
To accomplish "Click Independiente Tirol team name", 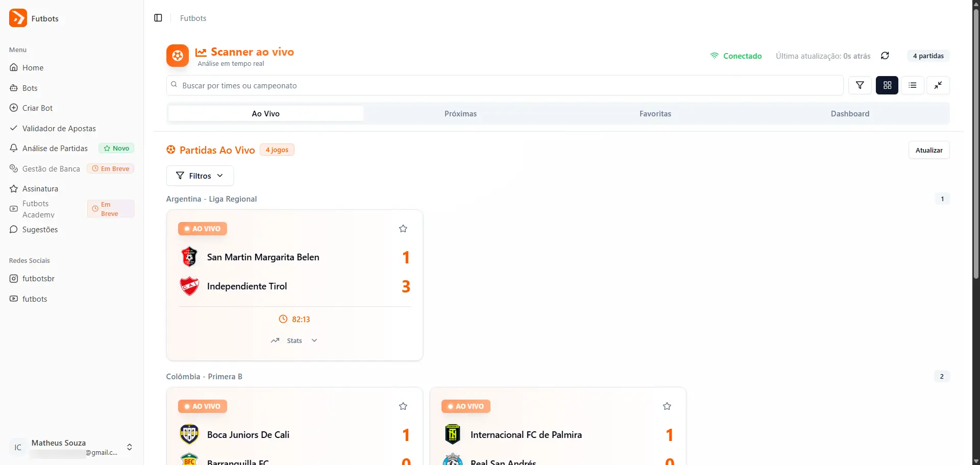I will (247, 286).
